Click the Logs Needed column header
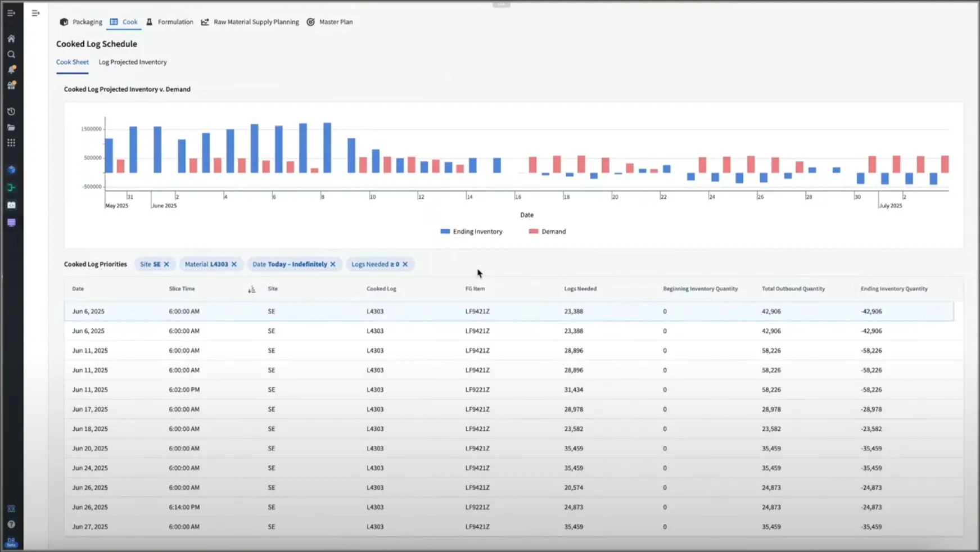980x552 pixels. 580,289
